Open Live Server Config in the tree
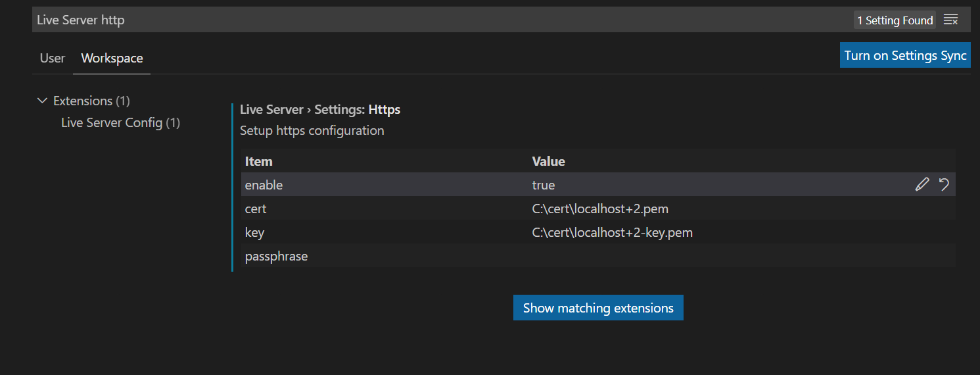Screen dimensions: 980x375 pyautogui.click(x=120, y=122)
